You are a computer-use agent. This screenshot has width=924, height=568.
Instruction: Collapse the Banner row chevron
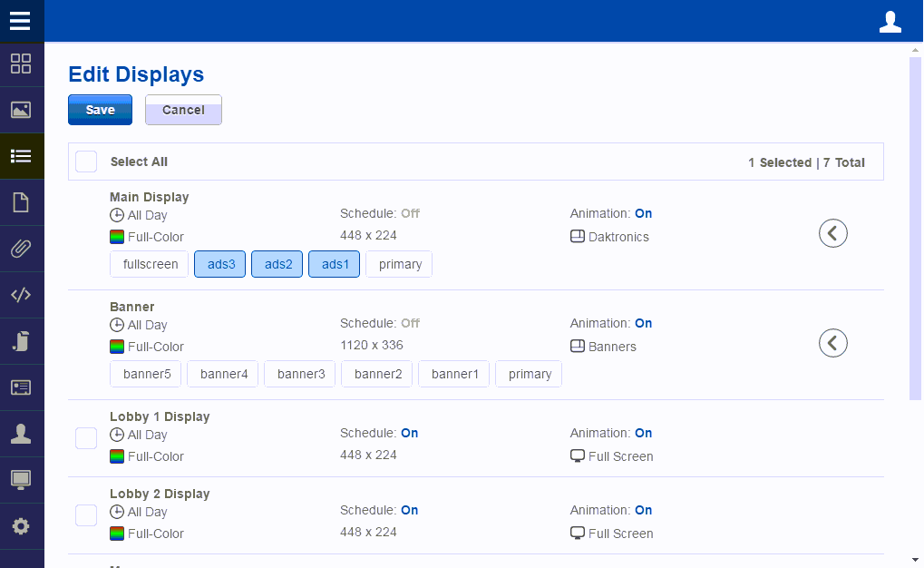(x=832, y=343)
